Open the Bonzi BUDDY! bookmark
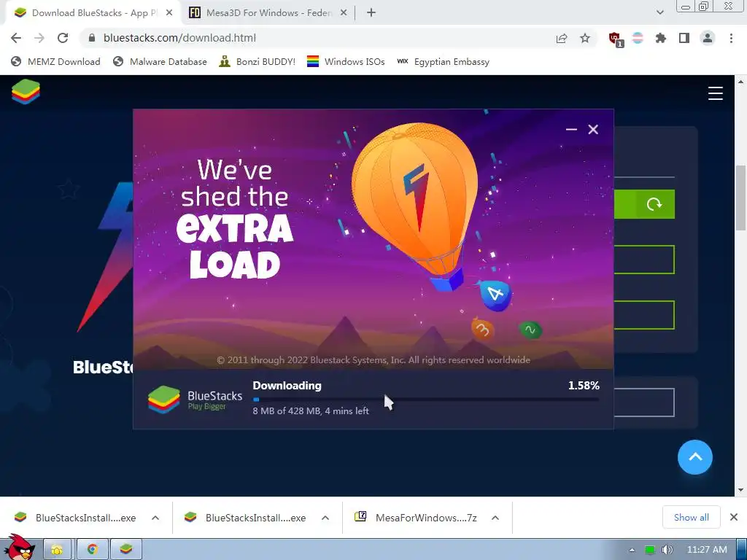 click(x=258, y=61)
